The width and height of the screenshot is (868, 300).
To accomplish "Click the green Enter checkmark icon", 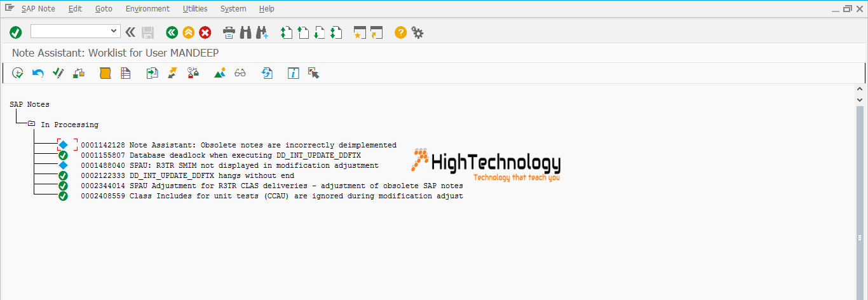I will point(16,32).
